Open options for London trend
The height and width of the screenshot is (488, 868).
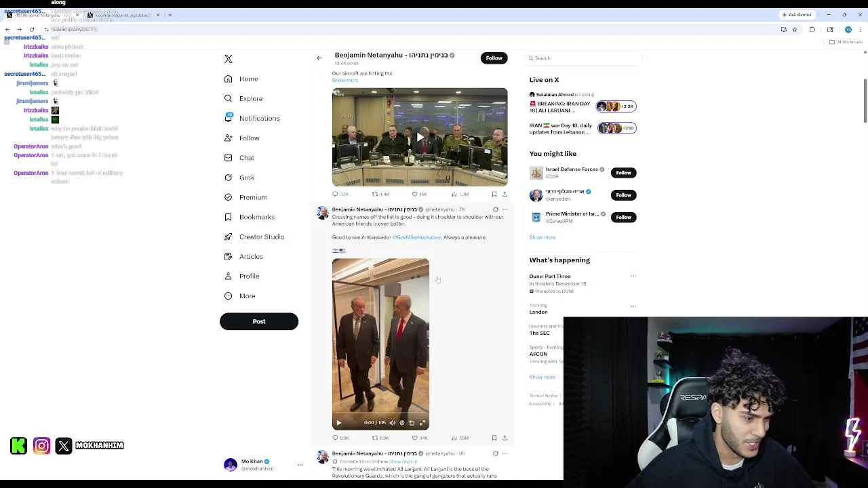[633, 306]
